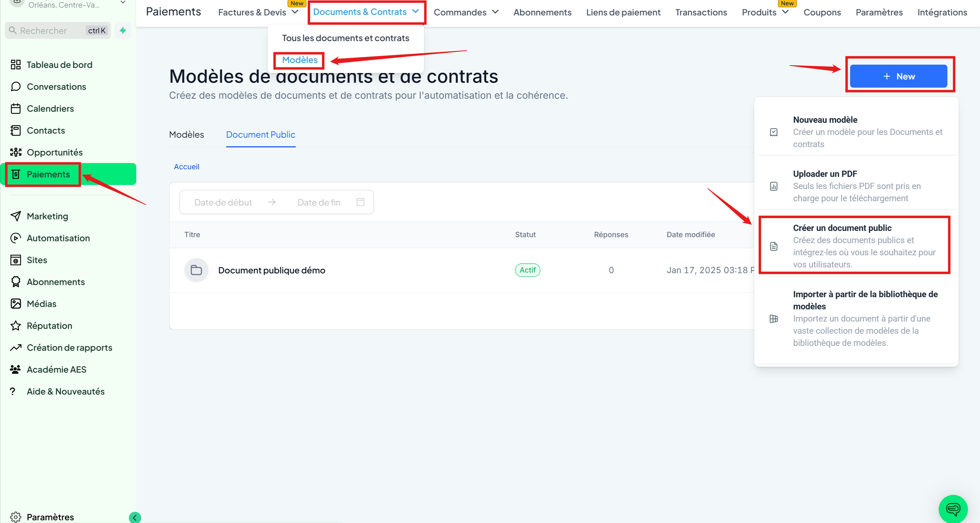Click the Uploader un PDF file icon
The image size is (980, 523).
(x=774, y=186)
